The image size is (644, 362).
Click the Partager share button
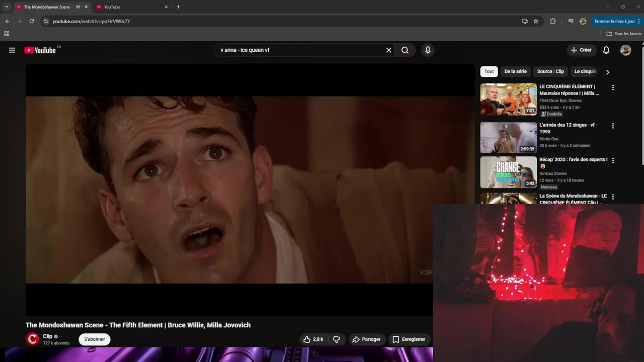367,339
